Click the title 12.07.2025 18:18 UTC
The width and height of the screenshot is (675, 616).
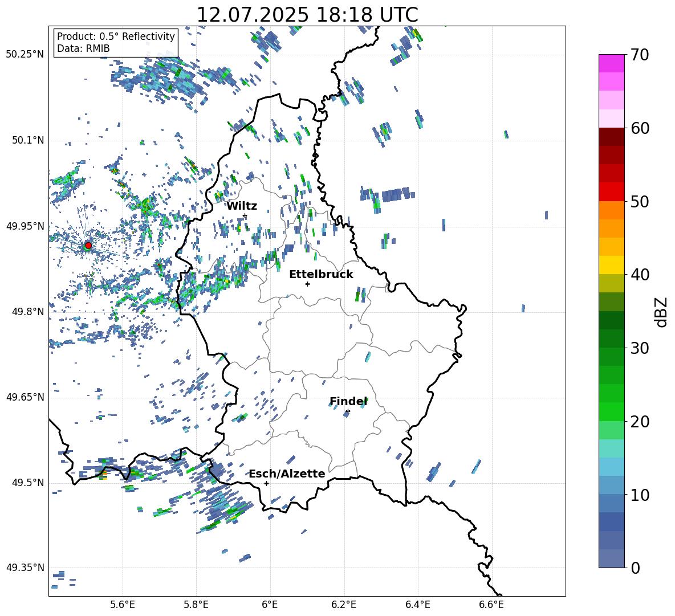(307, 15)
